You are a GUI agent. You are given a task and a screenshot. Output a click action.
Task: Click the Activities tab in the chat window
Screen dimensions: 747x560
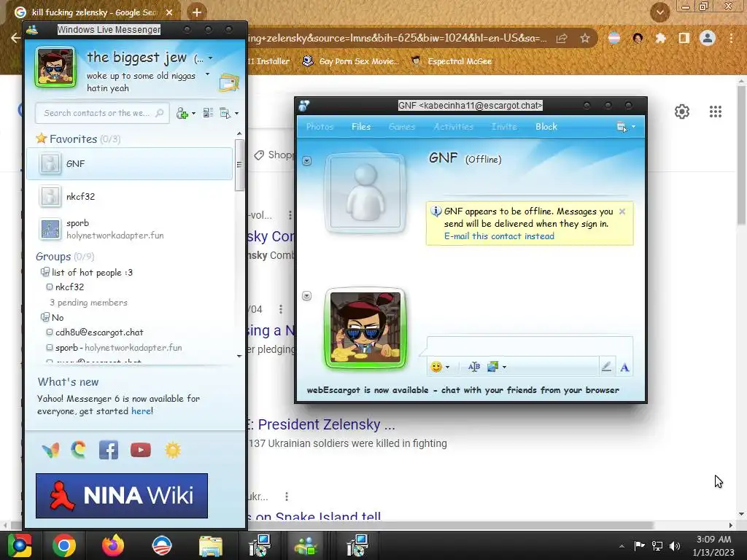pyautogui.click(x=453, y=127)
